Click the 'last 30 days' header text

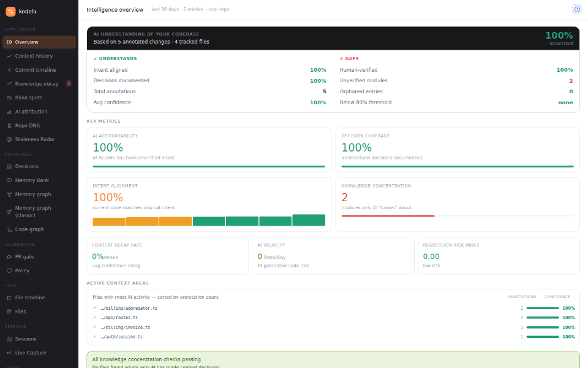pos(165,9)
